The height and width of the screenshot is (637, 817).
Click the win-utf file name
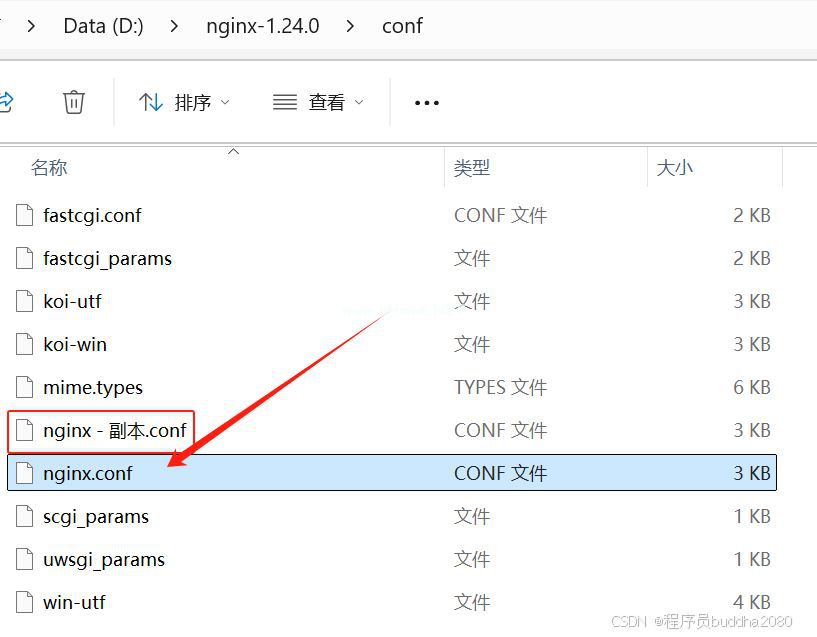point(74,602)
